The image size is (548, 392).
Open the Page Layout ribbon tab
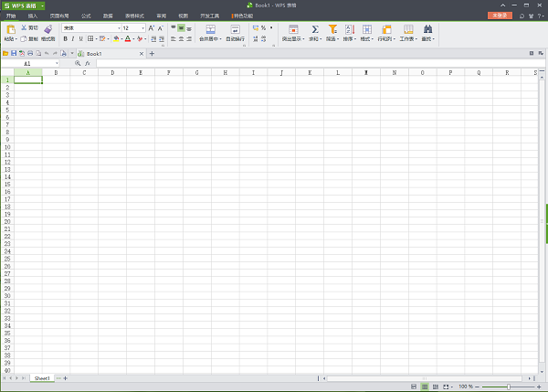coord(59,16)
